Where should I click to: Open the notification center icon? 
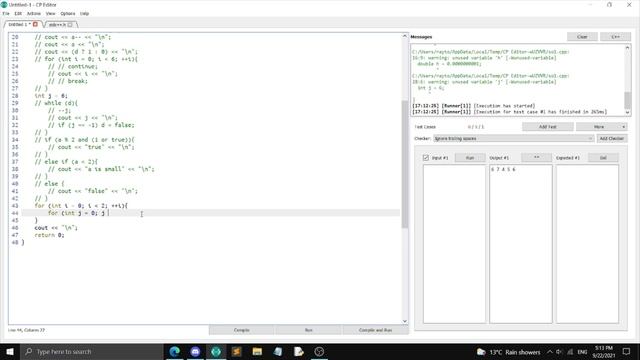click(627, 351)
